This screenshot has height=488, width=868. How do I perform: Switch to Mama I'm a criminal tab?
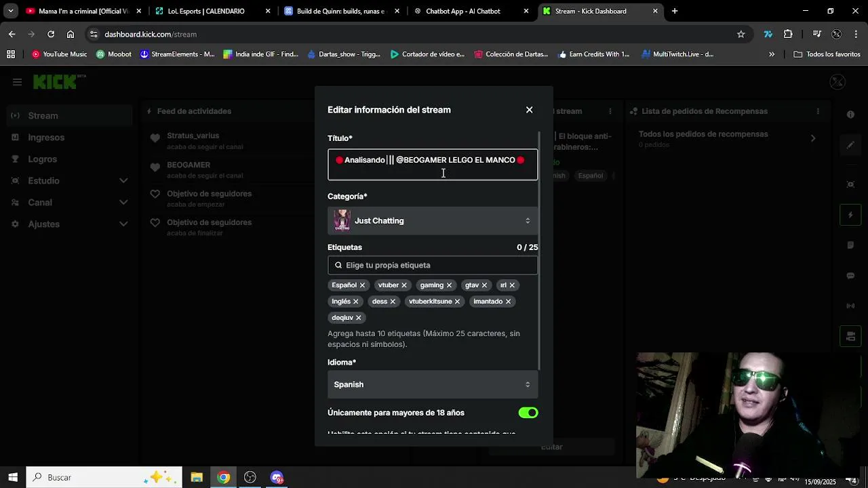point(84,11)
